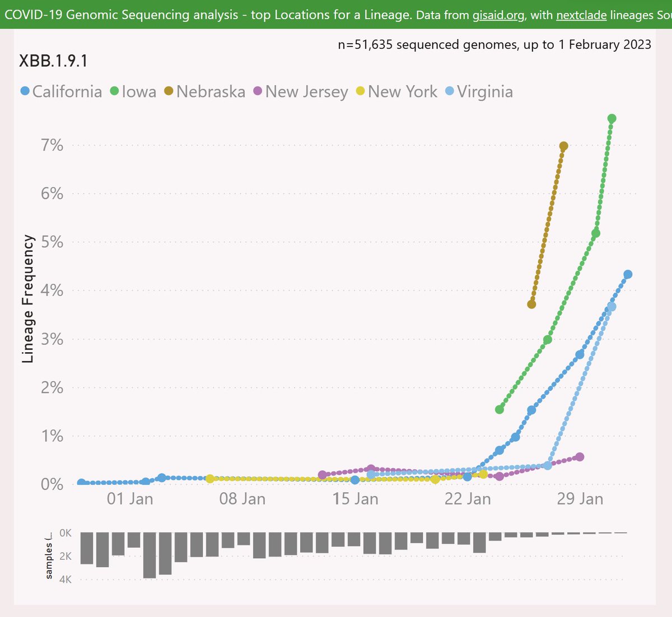Select the New York legend entry
Image resolution: width=672 pixels, height=617 pixels.
397,91
